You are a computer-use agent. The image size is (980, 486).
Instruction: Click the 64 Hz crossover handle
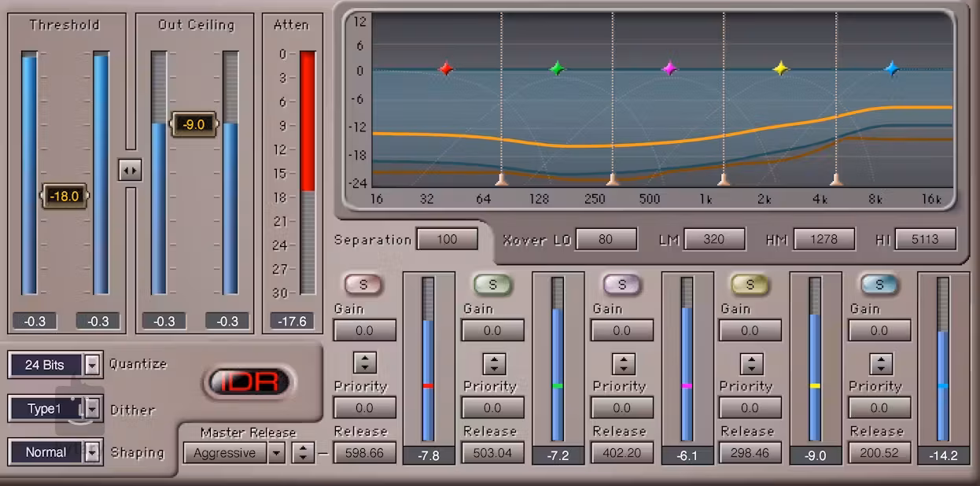(x=502, y=180)
